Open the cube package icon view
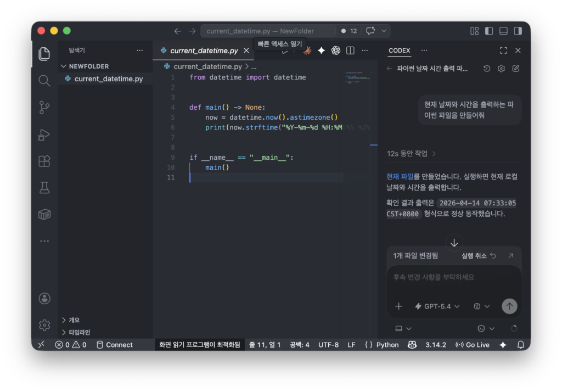The height and width of the screenshot is (392, 562). coord(44,215)
